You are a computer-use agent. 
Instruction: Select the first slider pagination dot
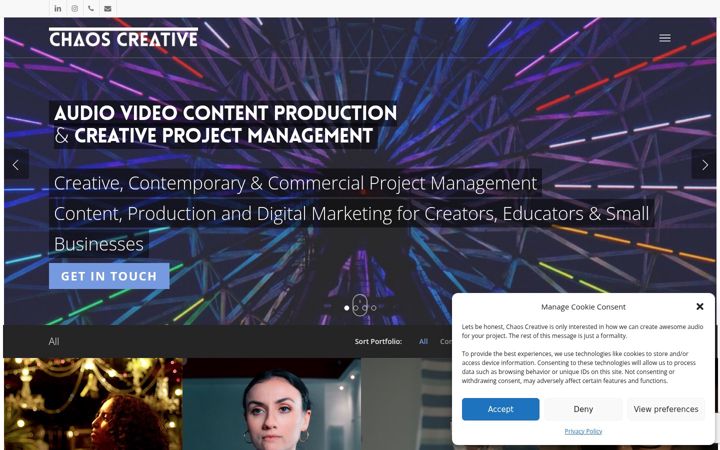point(346,308)
